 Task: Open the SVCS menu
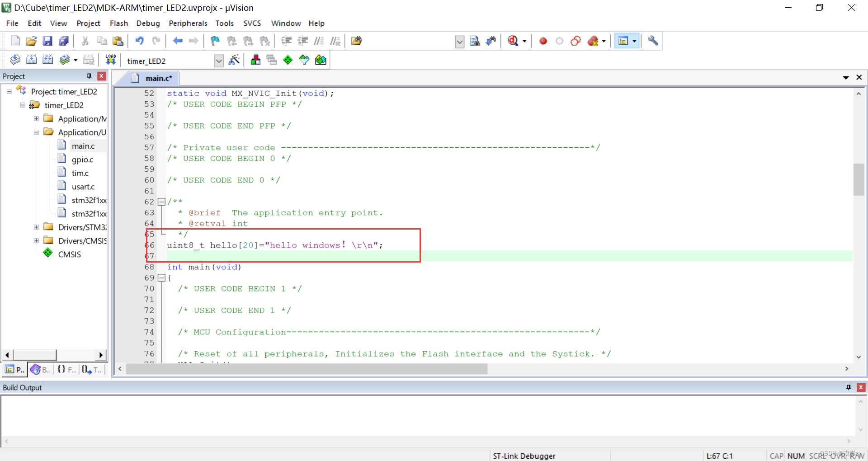[x=252, y=23]
